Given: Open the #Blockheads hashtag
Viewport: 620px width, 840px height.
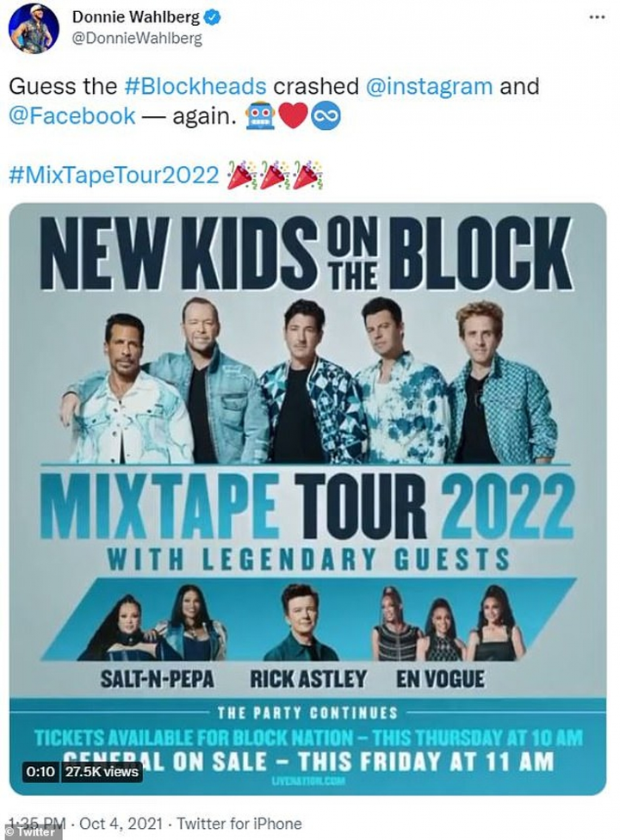Looking at the screenshot, I should click(x=196, y=87).
